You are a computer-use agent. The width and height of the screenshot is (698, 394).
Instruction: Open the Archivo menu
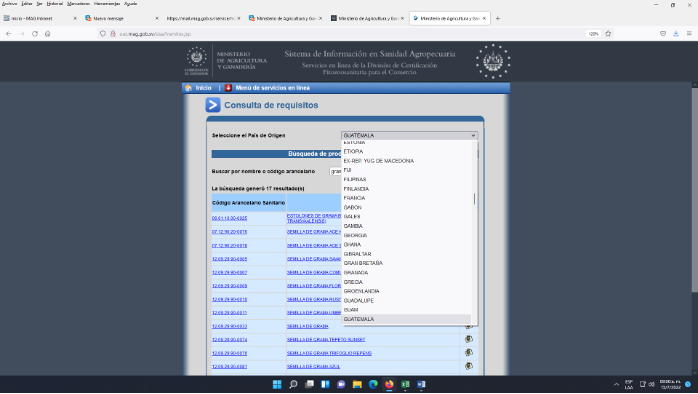pyautogui.click(x=9, y=4)
